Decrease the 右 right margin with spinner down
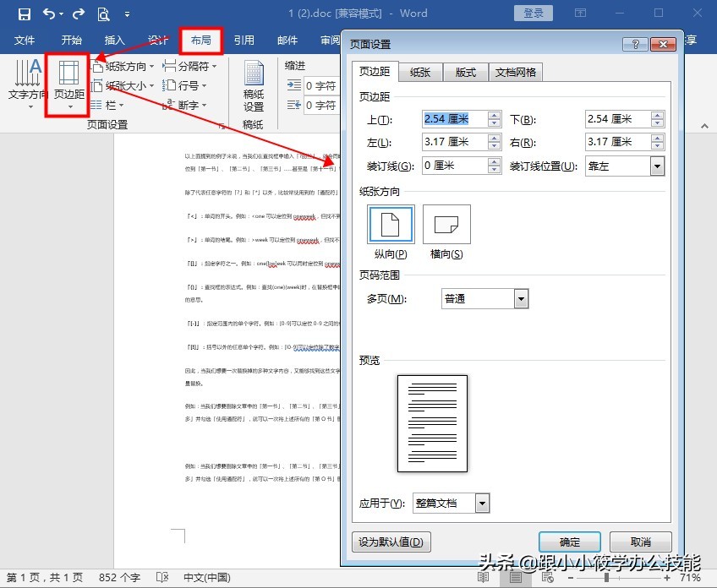This screenshot has height=588, width=717. pos(658,146)
